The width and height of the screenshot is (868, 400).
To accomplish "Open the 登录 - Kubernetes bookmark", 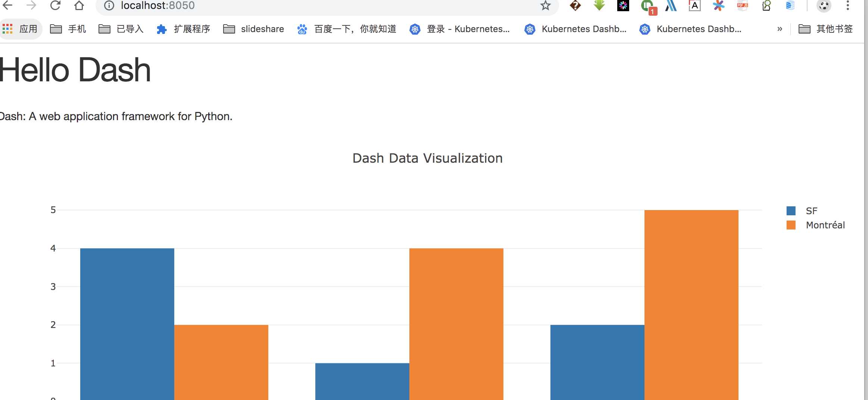I will [x=459, y=29].
